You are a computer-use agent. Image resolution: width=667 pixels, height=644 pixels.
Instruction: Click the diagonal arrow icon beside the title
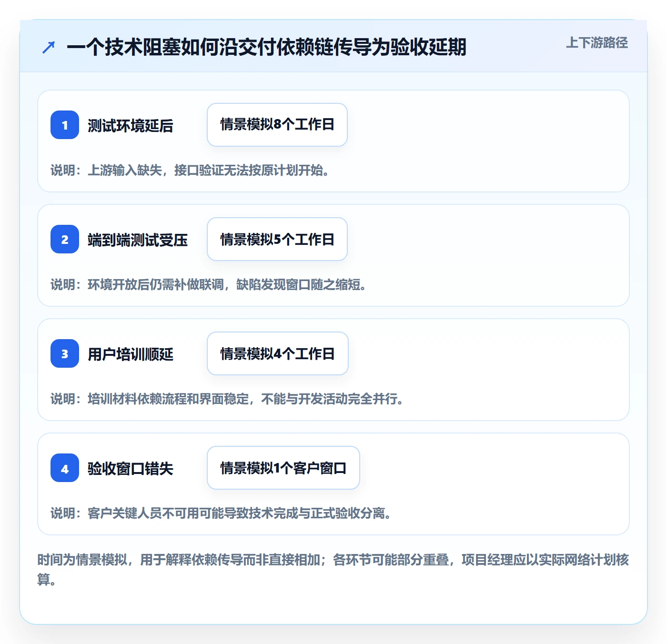coord(49,47)
